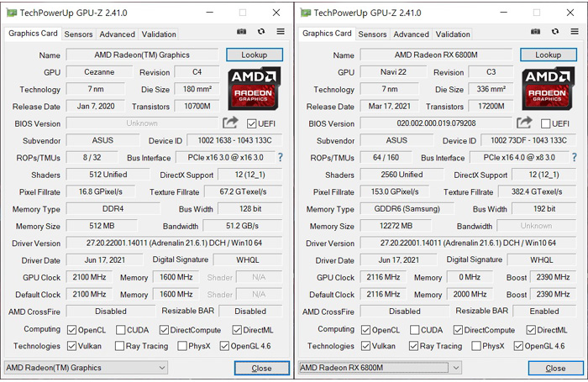Open the hamburger menu in the right GPU-Z window

575,32
